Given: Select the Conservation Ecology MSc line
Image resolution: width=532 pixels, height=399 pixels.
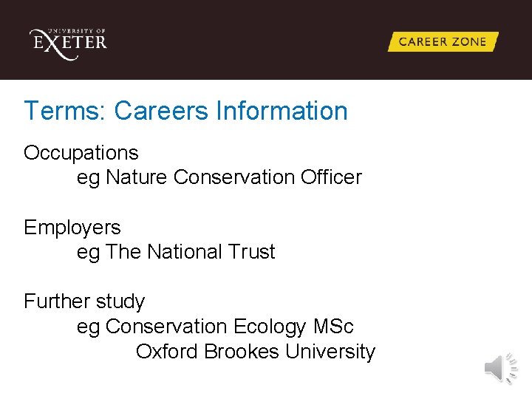Looking at the screenshot, I should (x=215, y=326).
